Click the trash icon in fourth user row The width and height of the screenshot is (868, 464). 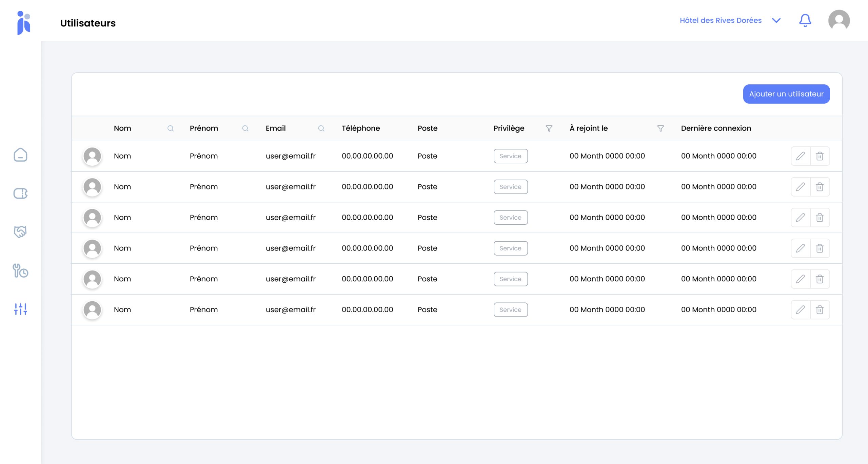click(x=820, y=248)
